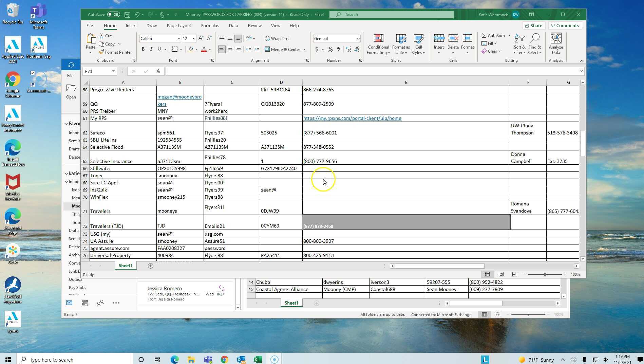The image size is (644, 364).
Task: Open the Name Box dropdown arrow
Action: pos(113,71)
